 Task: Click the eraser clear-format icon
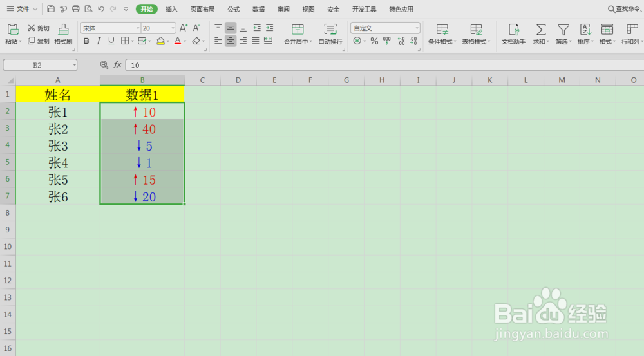pos(196,41)
